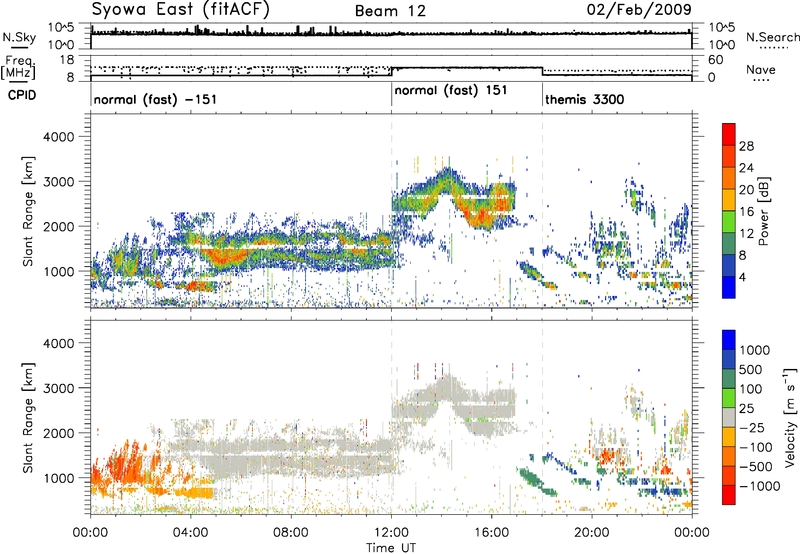Pick the gray segment of the velocity colorbar
Screen dimensions: 800x554
click(x=729, y=417)
